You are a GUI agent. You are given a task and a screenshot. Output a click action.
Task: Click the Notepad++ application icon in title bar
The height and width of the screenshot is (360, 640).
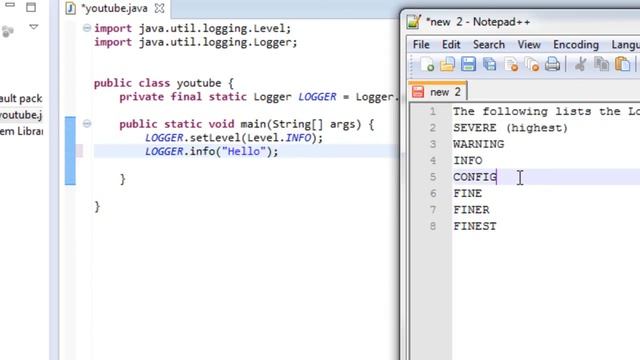(414, 22)
